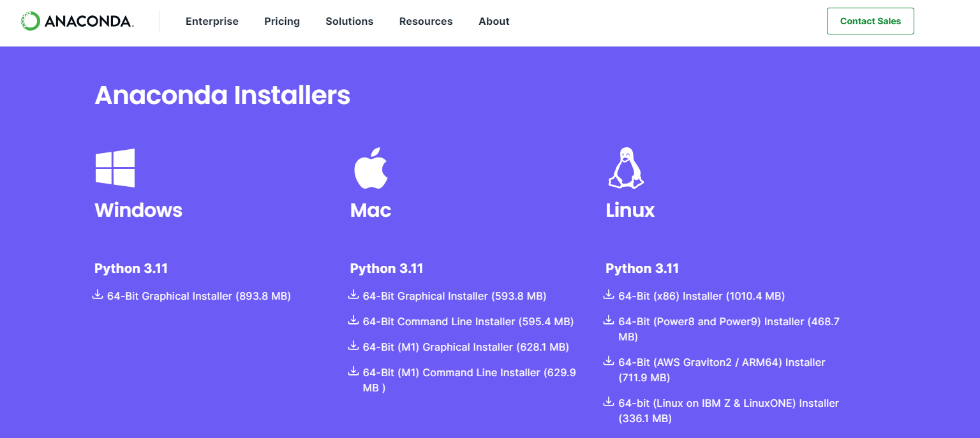Image resolution: width=980 pixels, height=438 pixels.
Task: Download Windows 64-Bit Graphical Installer (893.8 MB)
Action: [x=199, y=296]
